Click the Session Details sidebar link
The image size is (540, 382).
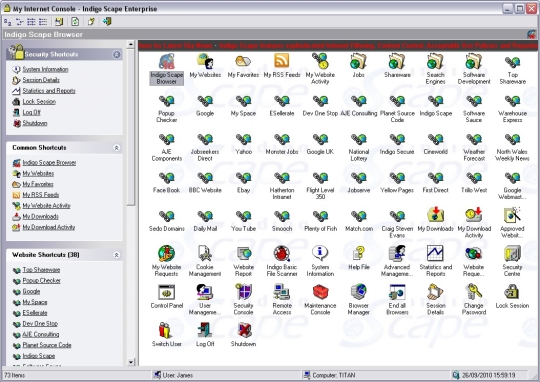[x=41, y=80]
